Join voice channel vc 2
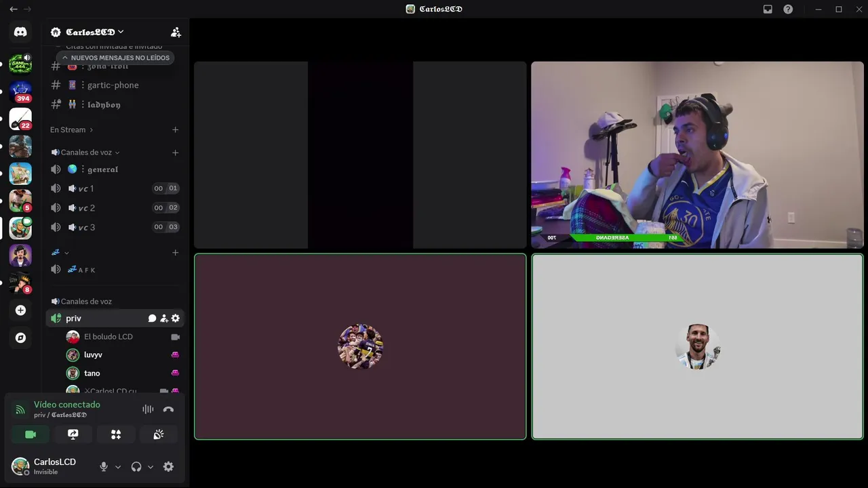Image resolution: width=868 pixels, height=488 pixels. [115, 208]
